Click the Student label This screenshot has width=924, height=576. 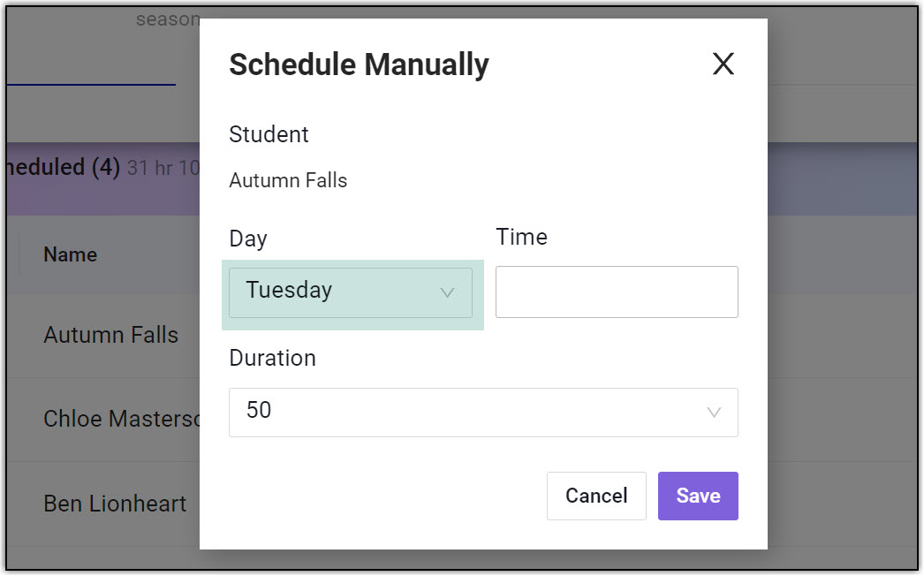269,135
